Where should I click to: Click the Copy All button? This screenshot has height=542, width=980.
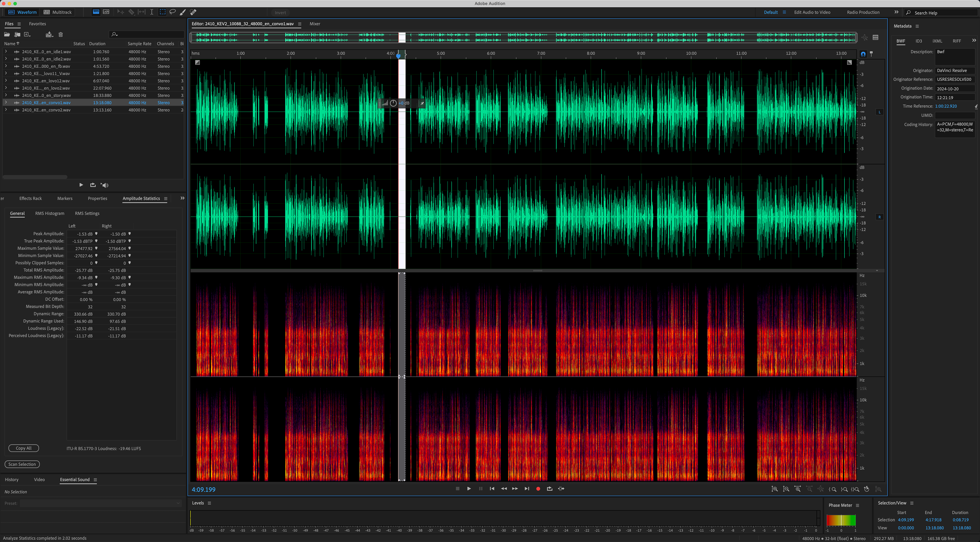pyautogui.click(x=23, y=448)
